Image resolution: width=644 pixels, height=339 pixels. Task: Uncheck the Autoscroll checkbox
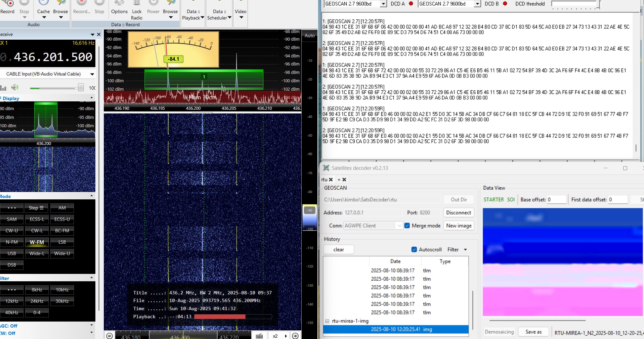414,249
